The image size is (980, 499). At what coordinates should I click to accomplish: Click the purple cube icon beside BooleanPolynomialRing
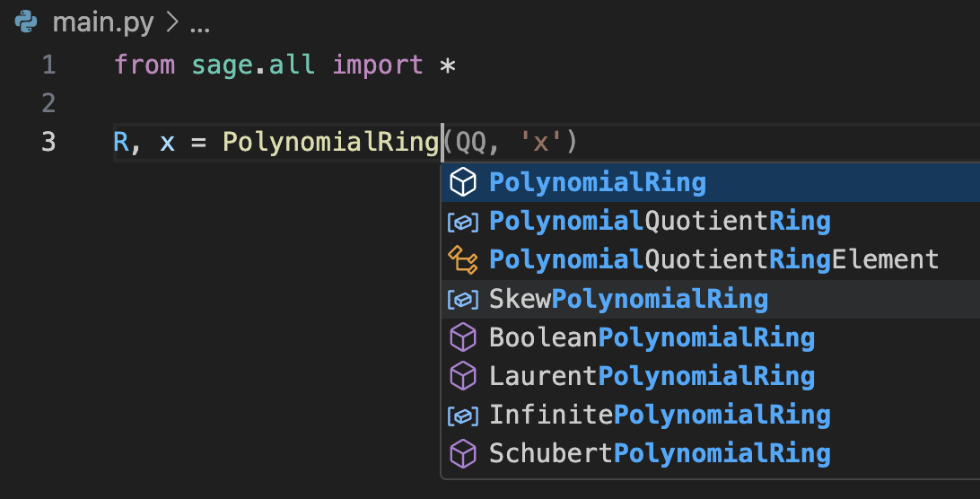point(463,337)
